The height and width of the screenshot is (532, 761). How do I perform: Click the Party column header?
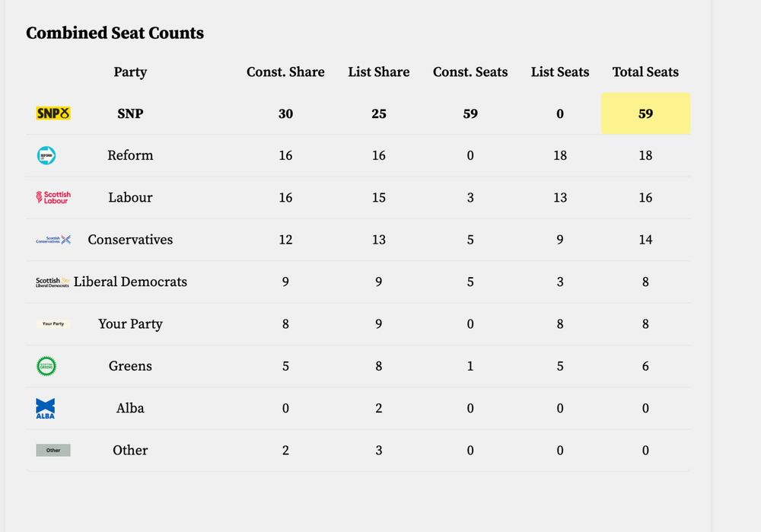(x=130, y=72)
